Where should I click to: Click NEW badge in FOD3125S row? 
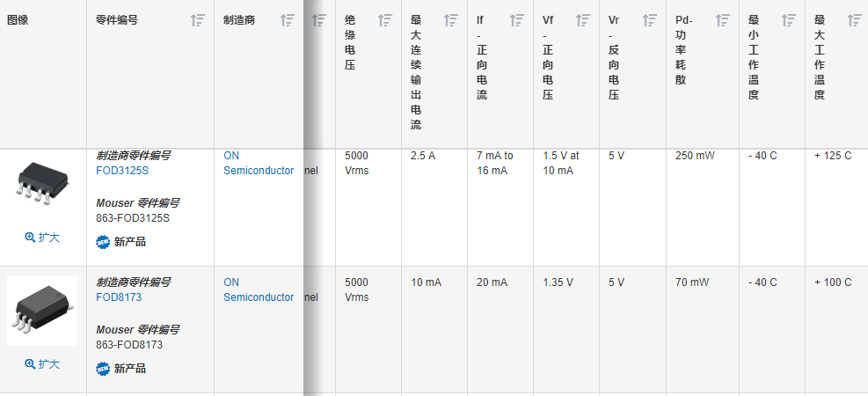(103, 242)
